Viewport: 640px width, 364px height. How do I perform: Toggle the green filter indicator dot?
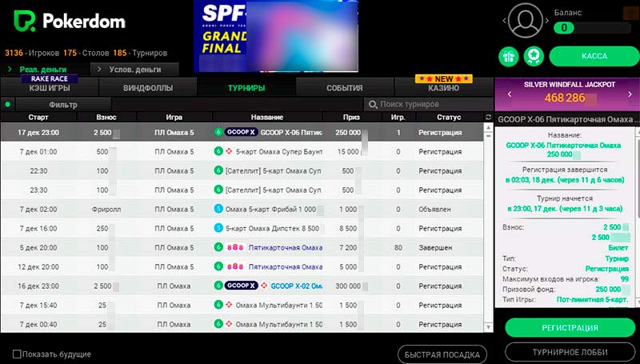pos(8,105)
